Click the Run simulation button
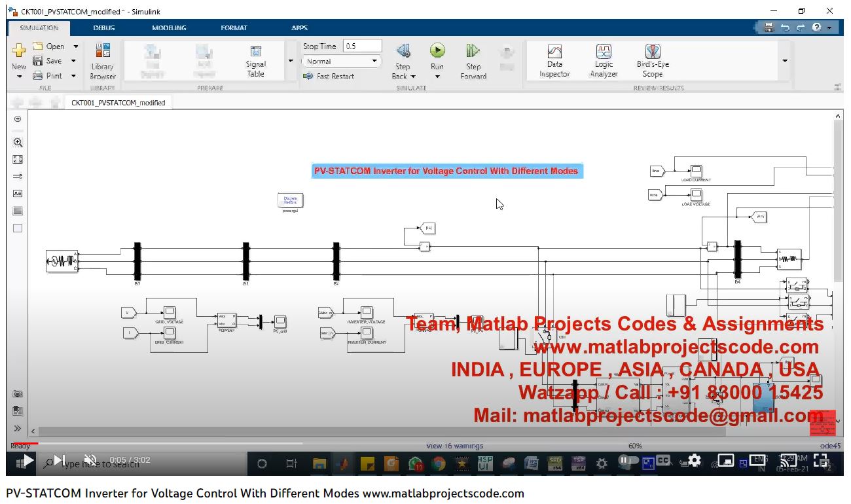The height and width of the screenshot is (504, 851). 437,52
